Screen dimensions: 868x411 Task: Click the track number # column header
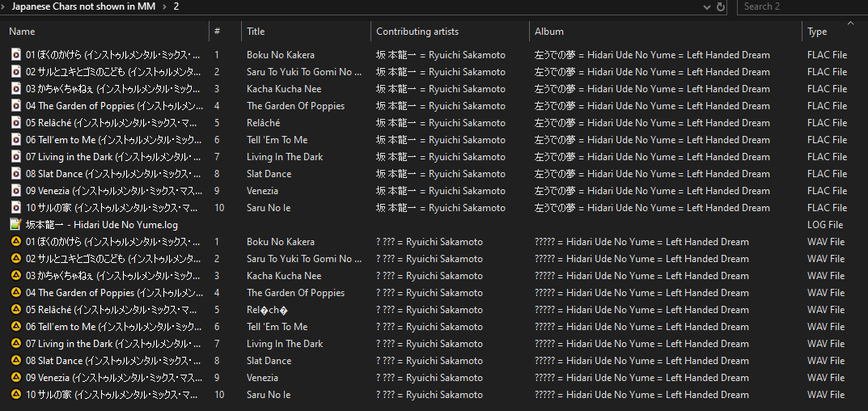(217, 32)
